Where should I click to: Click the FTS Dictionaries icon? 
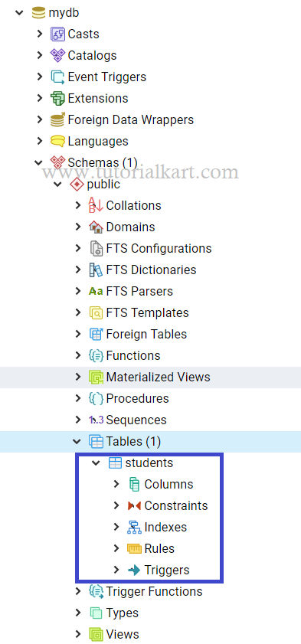pos(96,270)
